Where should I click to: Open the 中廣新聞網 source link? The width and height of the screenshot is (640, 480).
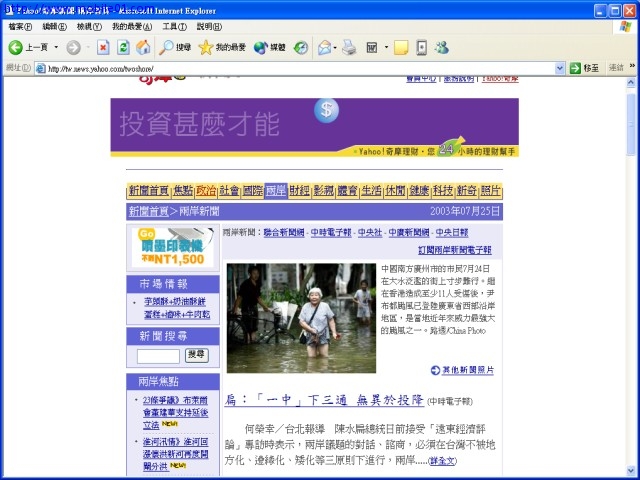409,232
